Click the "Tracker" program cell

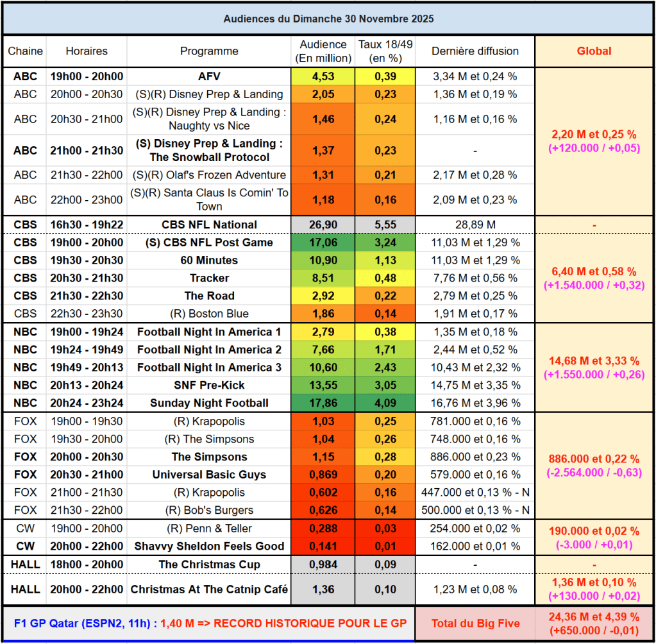(209, 278)
